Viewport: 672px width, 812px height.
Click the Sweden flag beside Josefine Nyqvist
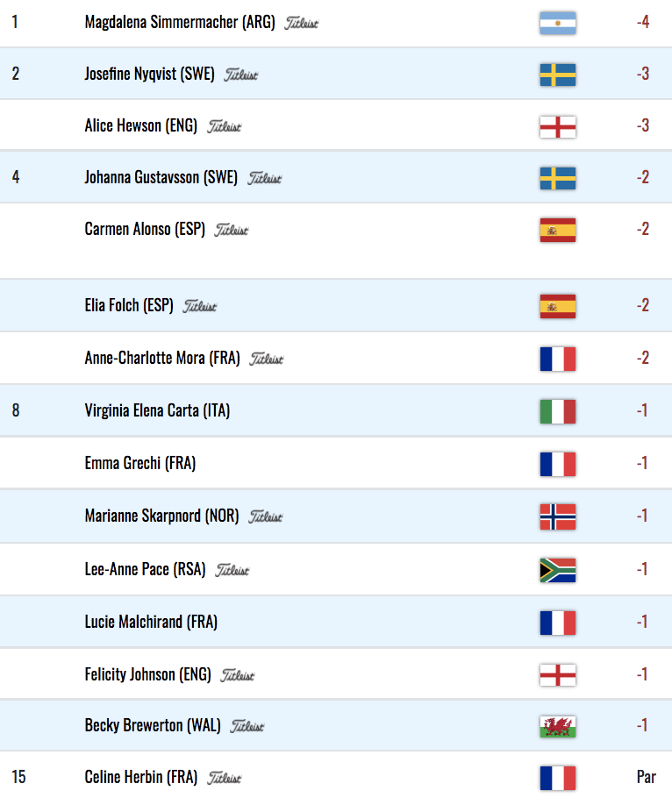click(557, 75)
